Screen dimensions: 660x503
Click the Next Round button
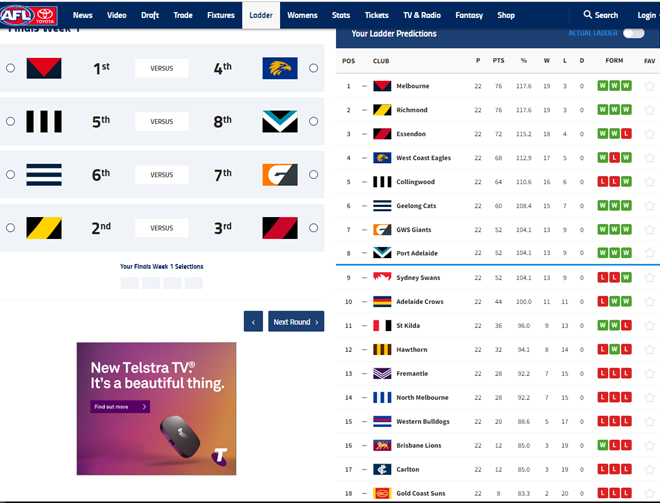tap(296, 322)
